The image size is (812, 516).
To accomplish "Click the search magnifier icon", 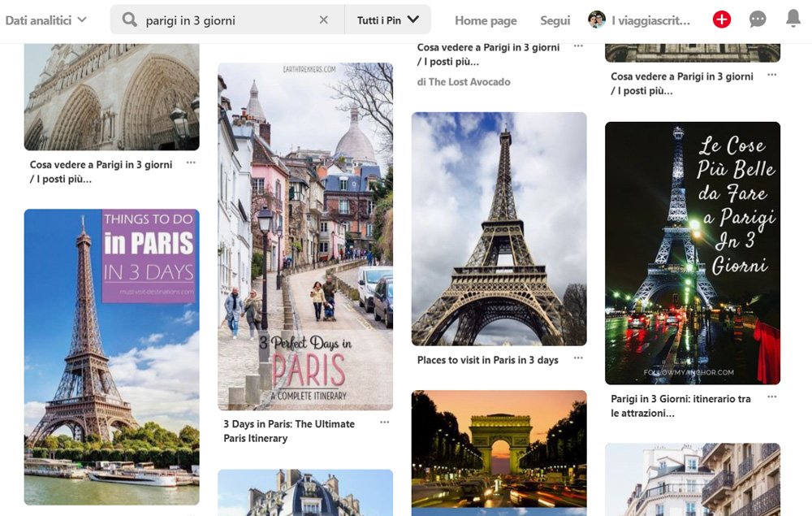I will (x=129, y=20).
